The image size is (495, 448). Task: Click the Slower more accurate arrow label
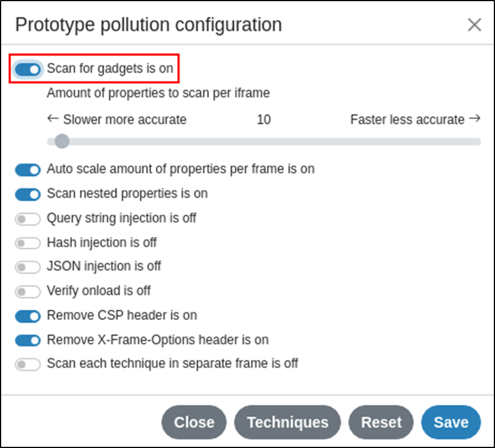pos(117,119)
